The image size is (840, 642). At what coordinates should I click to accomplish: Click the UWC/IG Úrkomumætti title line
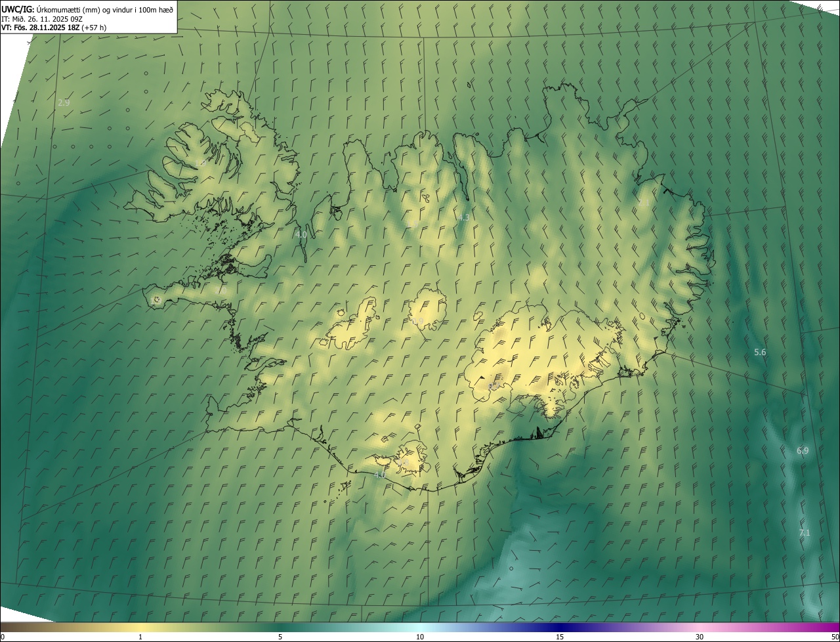click(87, 9)
